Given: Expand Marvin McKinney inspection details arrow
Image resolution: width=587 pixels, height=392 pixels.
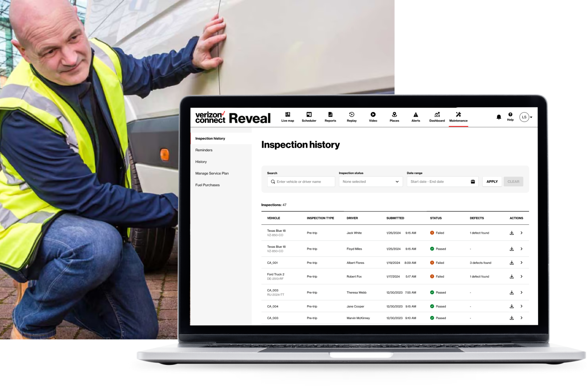Looking at the screenshot, I should (x=522, y=318).
